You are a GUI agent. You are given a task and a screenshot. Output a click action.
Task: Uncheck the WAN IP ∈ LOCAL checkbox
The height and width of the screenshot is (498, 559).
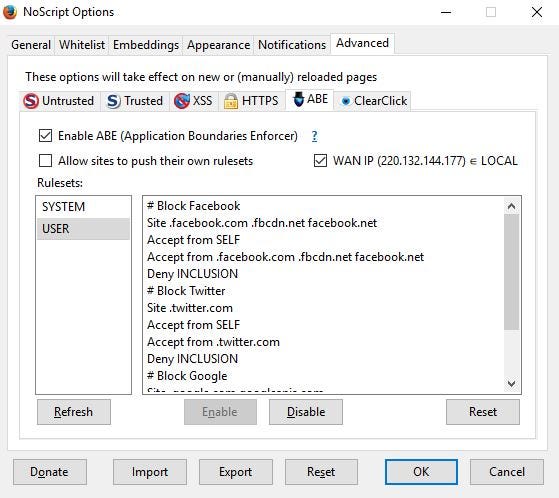click(320, 161)
